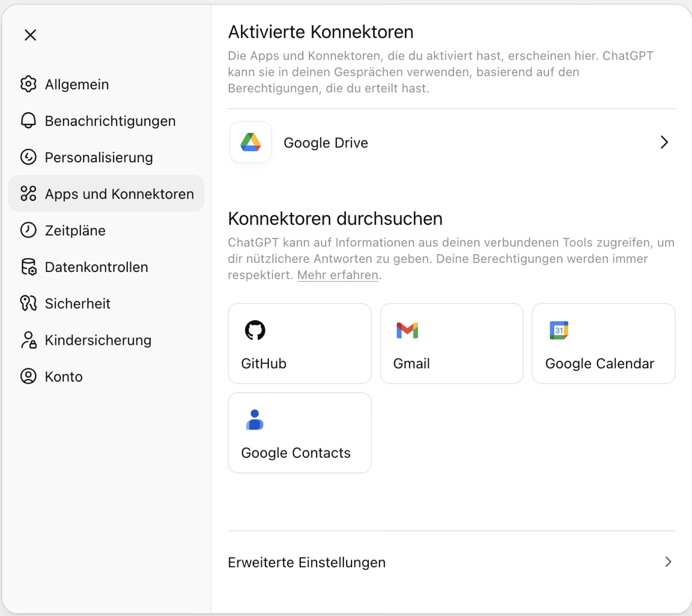Select the Kindersicherung menu item
Screen dimensions: 692x616
pos(98,340)
